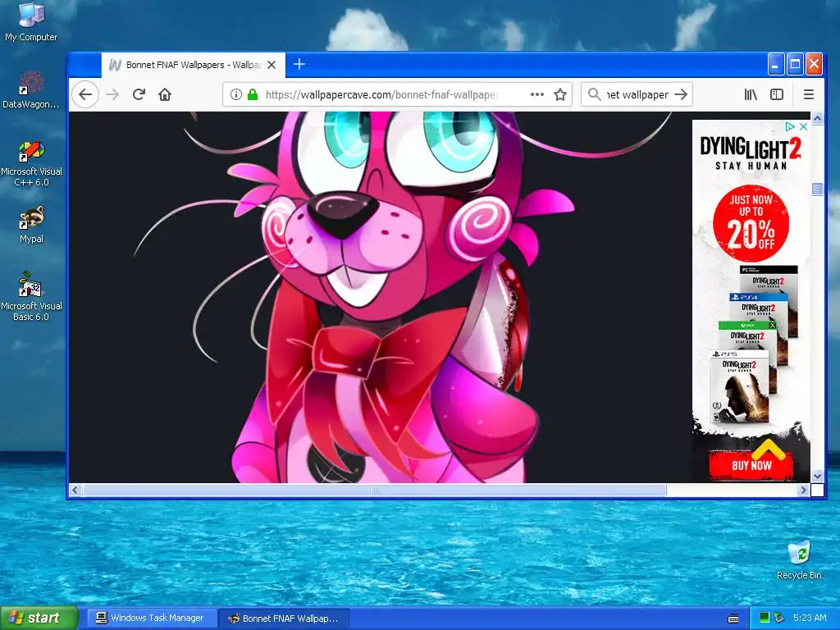
Task: Click the forward navigation arrow
Action: point(112,95)
